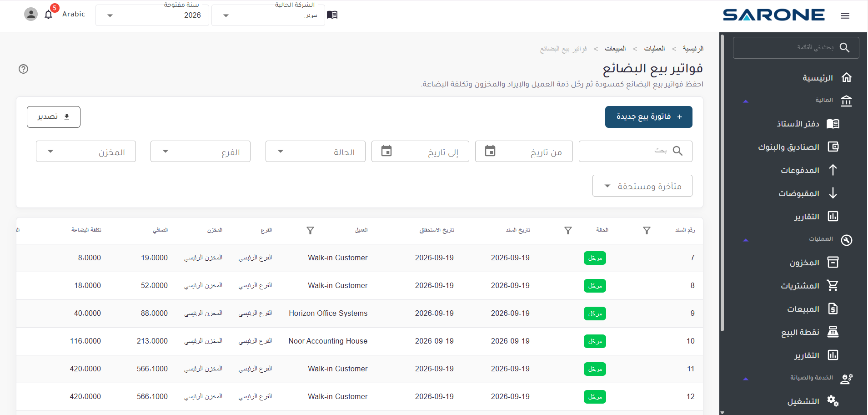Open the notifications bell
868x415 pixels.
click(49, 15)
